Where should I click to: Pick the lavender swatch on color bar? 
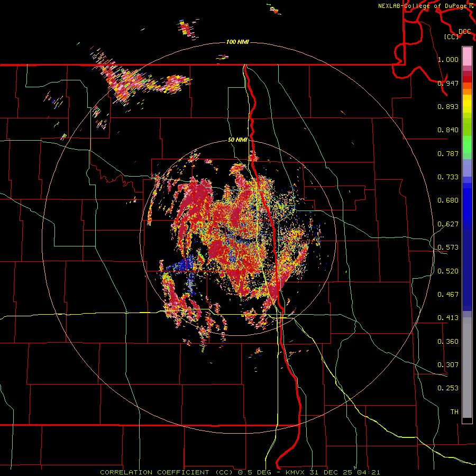(x=467, y=168)
